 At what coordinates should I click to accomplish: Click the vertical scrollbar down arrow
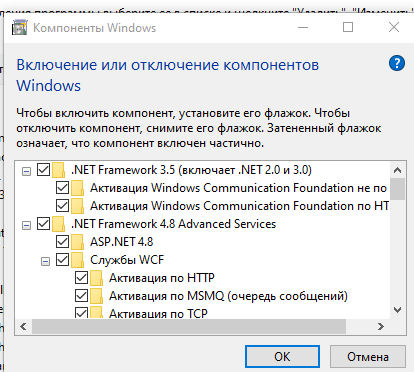click(397, 310)
